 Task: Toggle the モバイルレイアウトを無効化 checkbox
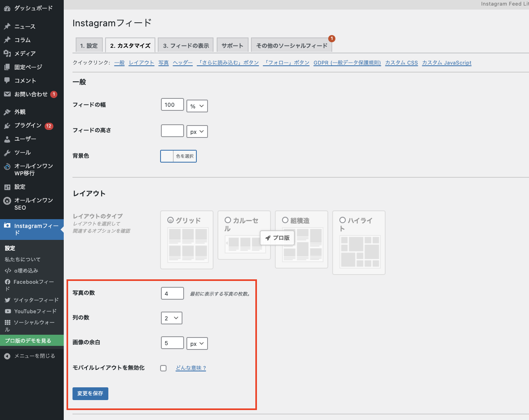pyautogui.click(x=163, y=368)
